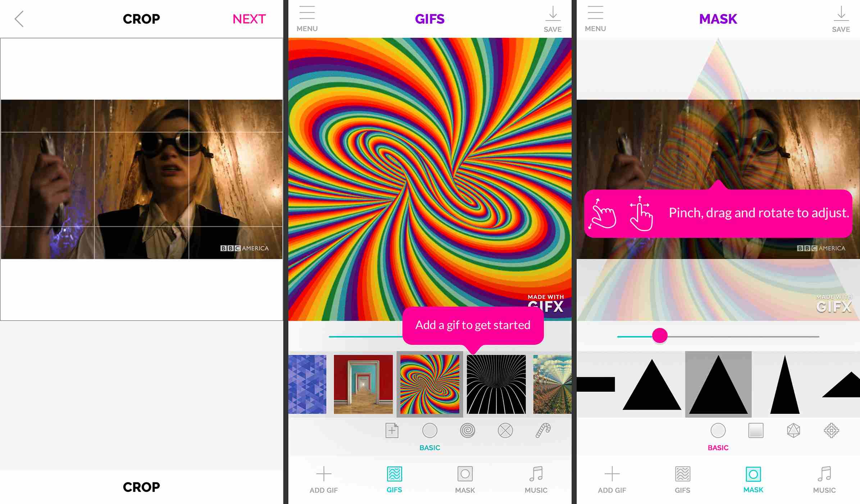Click SAVE to export the GIF
Image resolution: width=860 pixels, height=504 pixels.
click(x=552, y=18)
